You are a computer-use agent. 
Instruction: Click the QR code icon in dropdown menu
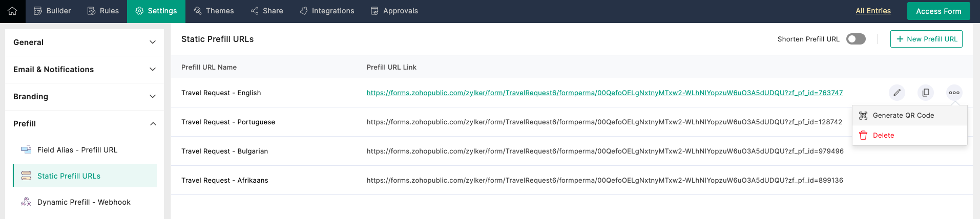coord(863,116)
